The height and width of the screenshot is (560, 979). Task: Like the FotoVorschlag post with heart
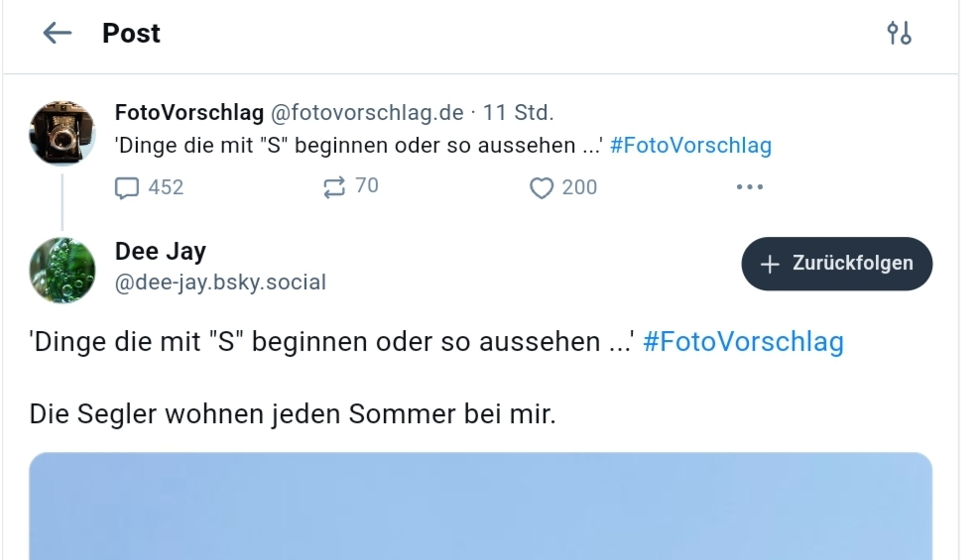(541, 187)
